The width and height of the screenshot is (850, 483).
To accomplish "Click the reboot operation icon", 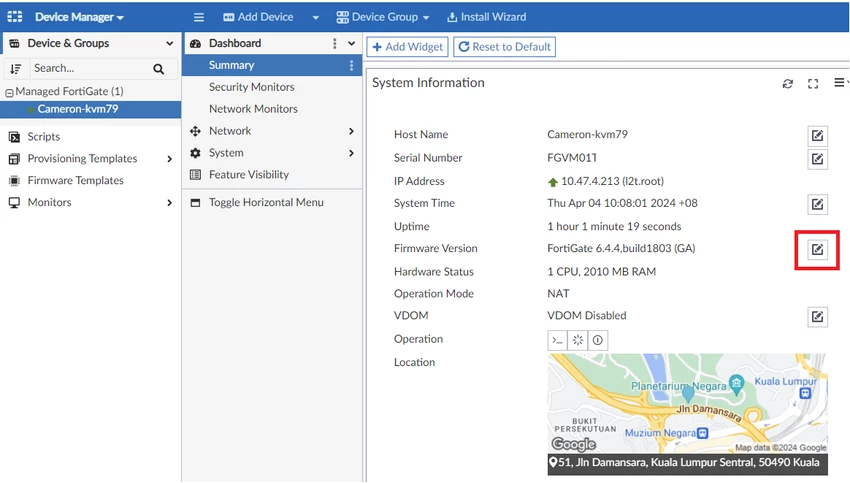I will [578, 340].
